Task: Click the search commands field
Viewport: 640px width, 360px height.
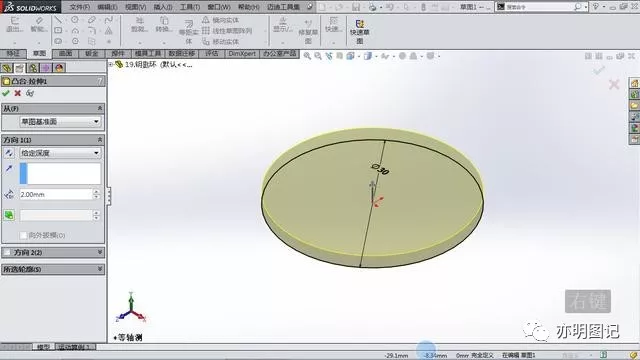Action: (540, 7)
